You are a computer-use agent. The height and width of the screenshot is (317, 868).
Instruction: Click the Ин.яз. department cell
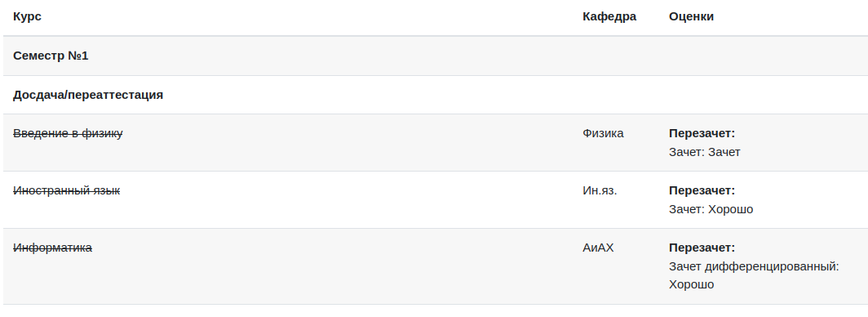click(x=600, y=190)
